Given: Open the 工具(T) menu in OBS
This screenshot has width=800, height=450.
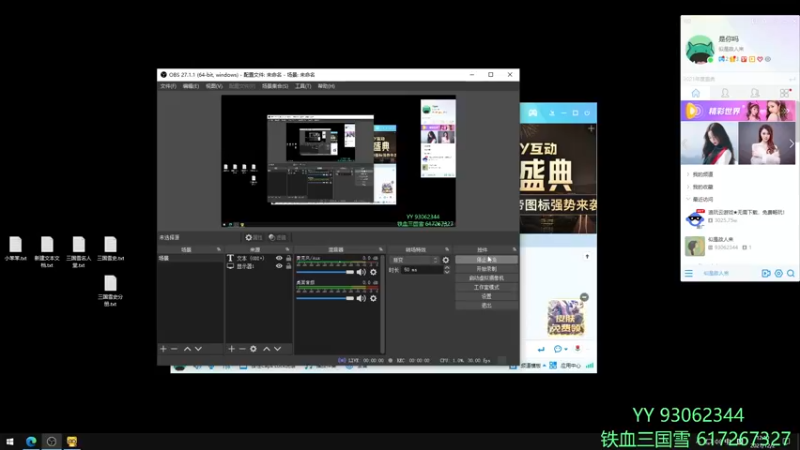Looking at the screenshot, I should click(303, 86).
